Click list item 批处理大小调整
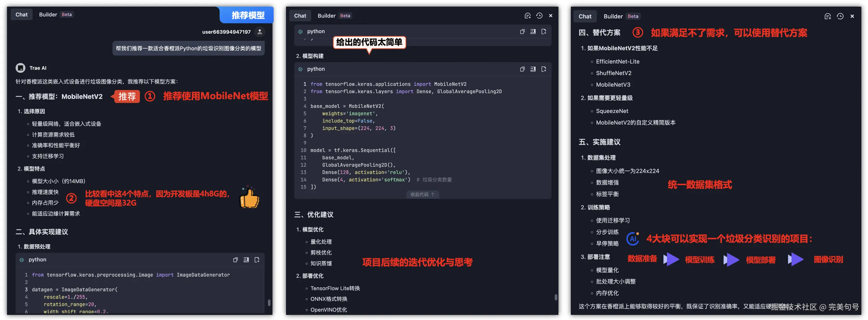868x320 pixels. pyautogui.click(x=616, y=281)
